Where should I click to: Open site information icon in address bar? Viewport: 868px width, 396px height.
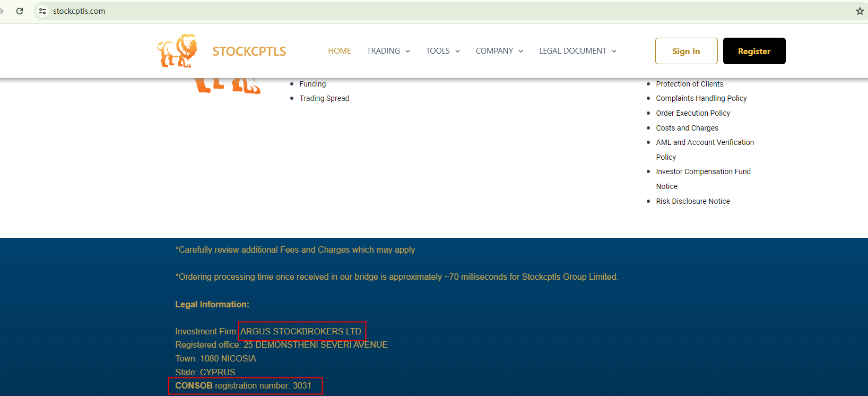tap(42, 11)
